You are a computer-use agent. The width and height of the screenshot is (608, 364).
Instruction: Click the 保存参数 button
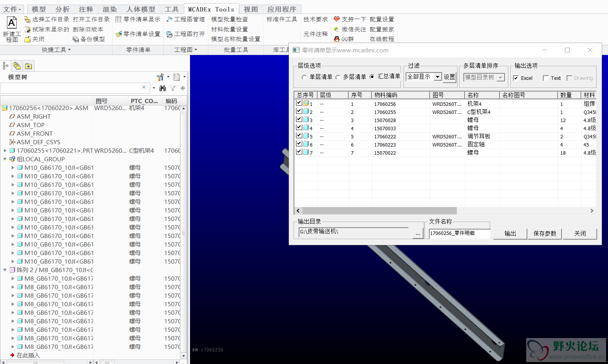[x=545, y=233]
